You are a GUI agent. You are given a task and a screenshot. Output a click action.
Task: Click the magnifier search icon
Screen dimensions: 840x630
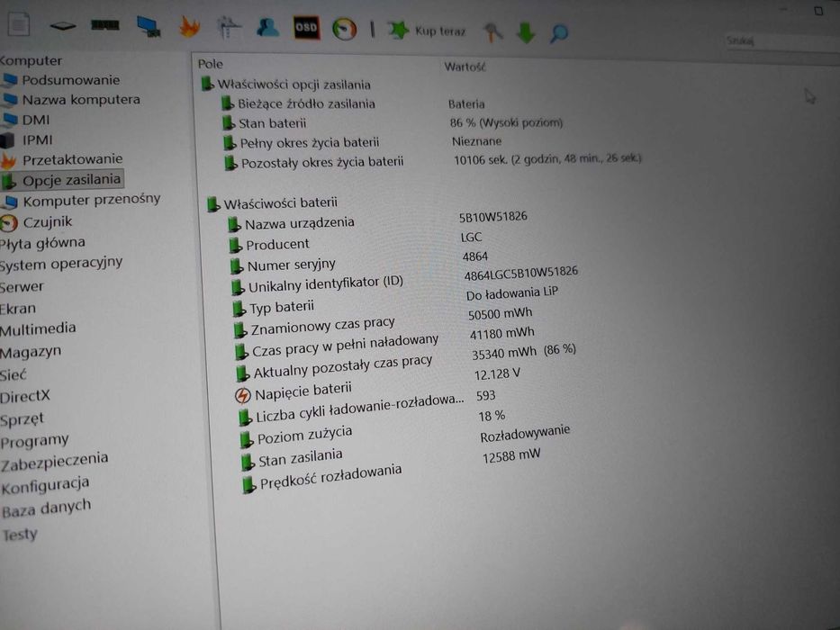tap(559, 34)
